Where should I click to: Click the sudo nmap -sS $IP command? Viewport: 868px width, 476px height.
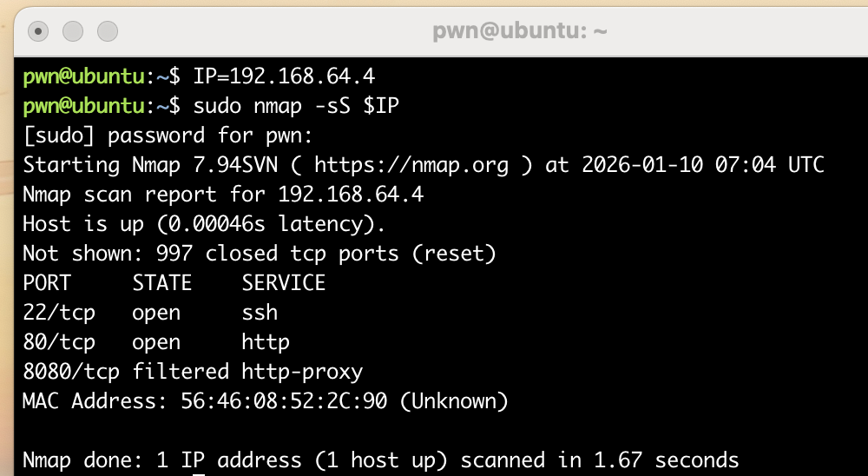pos(296,106)
